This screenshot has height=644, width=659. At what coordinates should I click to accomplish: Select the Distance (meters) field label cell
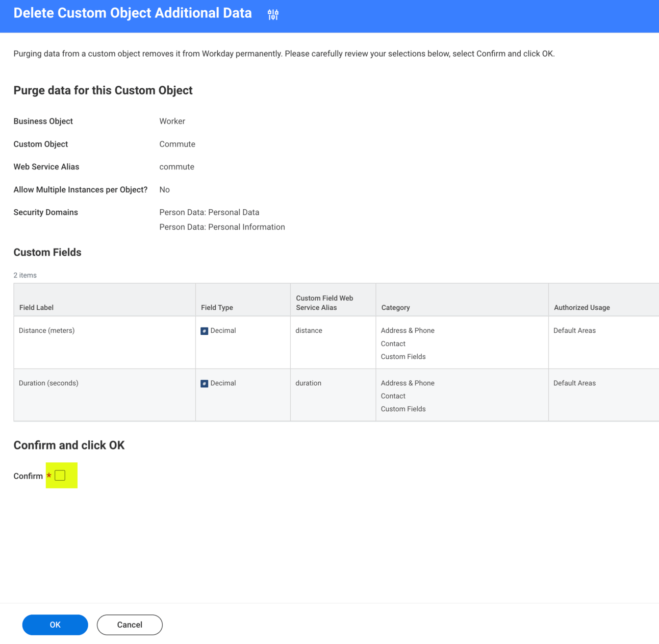[47, 331]
